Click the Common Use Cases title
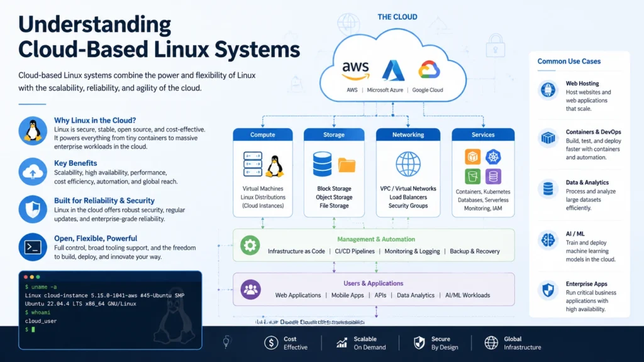Screen dimensions: 644x362 [x=569, y=61]
